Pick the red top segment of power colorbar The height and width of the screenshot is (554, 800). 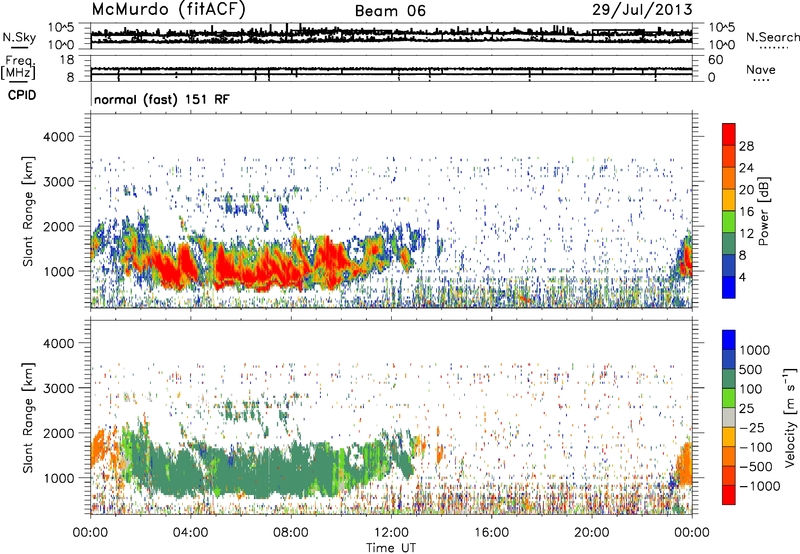[x=729, y=134]
